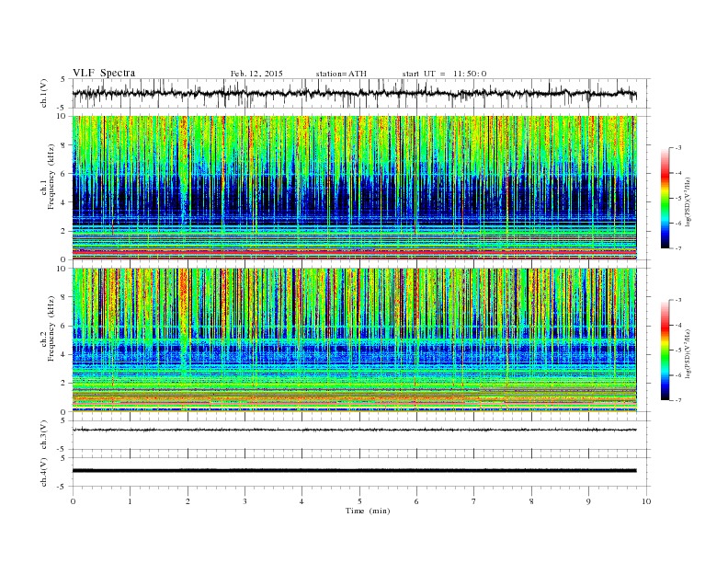Click time axis tick label "5"
The height and width of the screenshot is (563, 728).
tap(359, 501)
